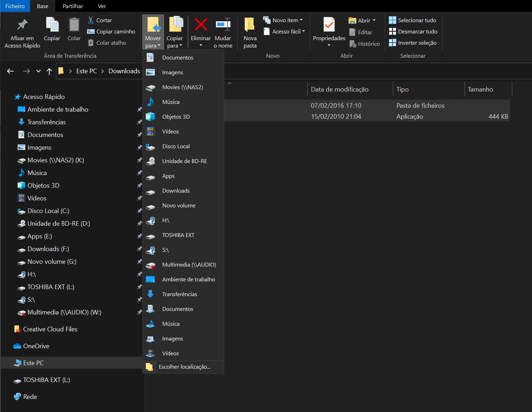The image size is (532, 412).
Task: Open the Abrir dropdown arrow
Action: click(374, 20)
